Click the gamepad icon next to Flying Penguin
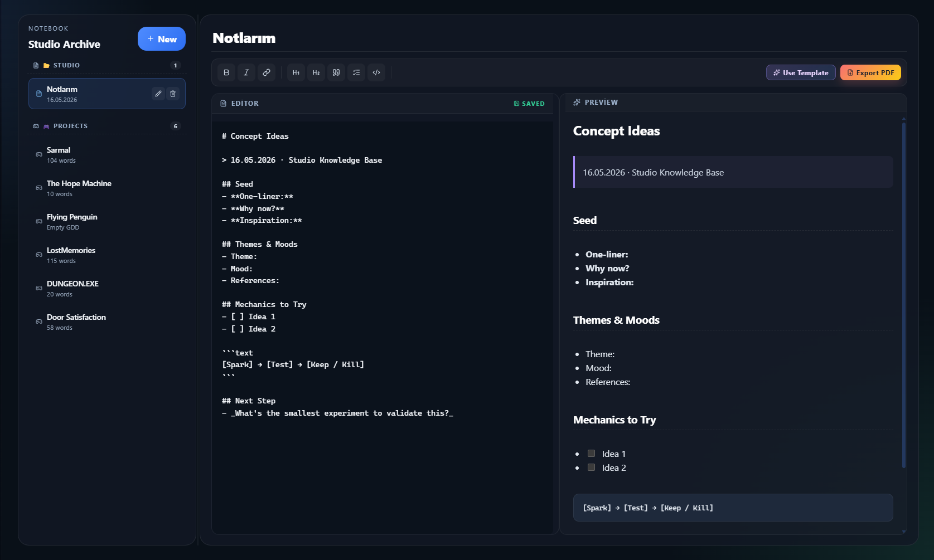This screenshot has width=934, height=560. [x=39, y=221]
